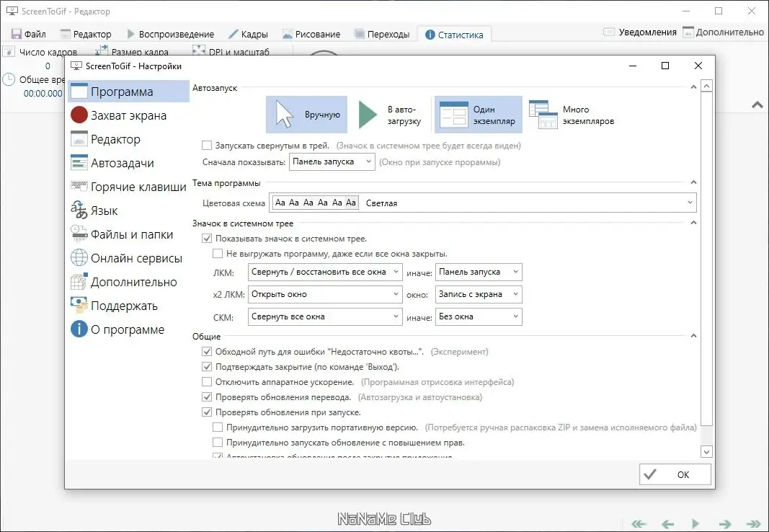This screenshot has height=532, width=769.
Task: Open the О программе section
Action: (x=128, y=329)
